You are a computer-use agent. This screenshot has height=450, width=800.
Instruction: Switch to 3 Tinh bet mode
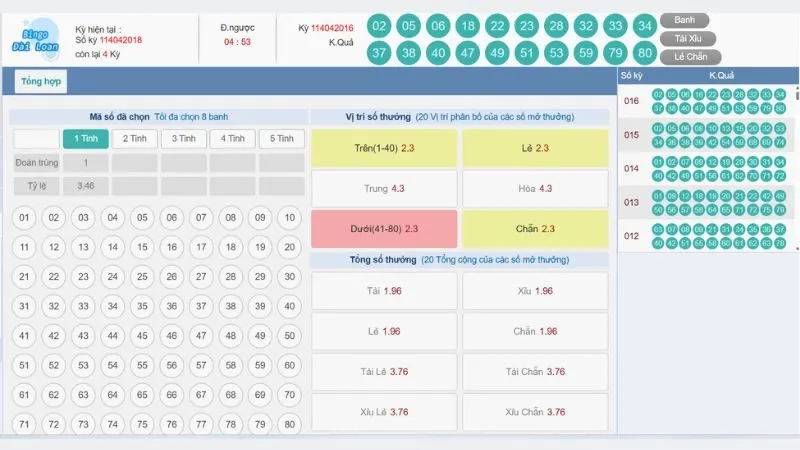pyautogui.click(x=183, y=139)
